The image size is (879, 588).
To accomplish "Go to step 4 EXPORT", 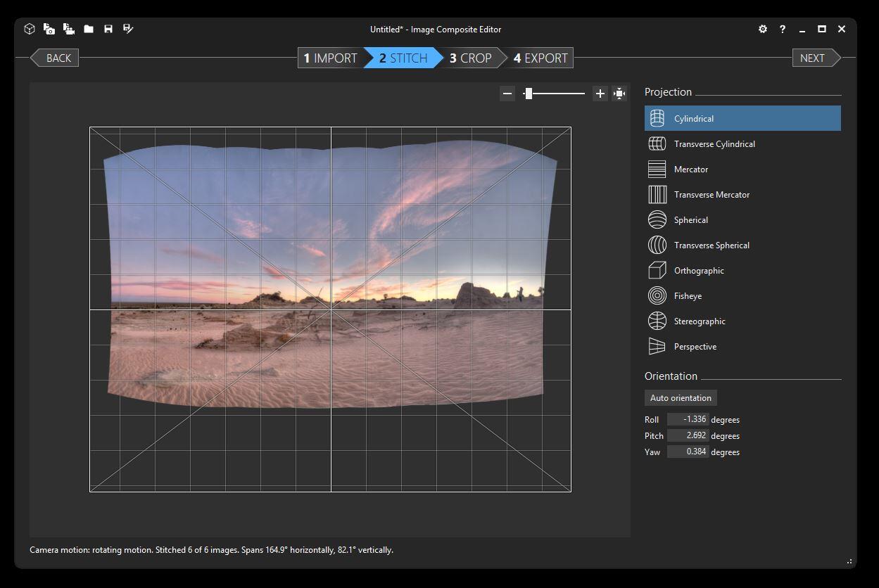I will point(540,58).
